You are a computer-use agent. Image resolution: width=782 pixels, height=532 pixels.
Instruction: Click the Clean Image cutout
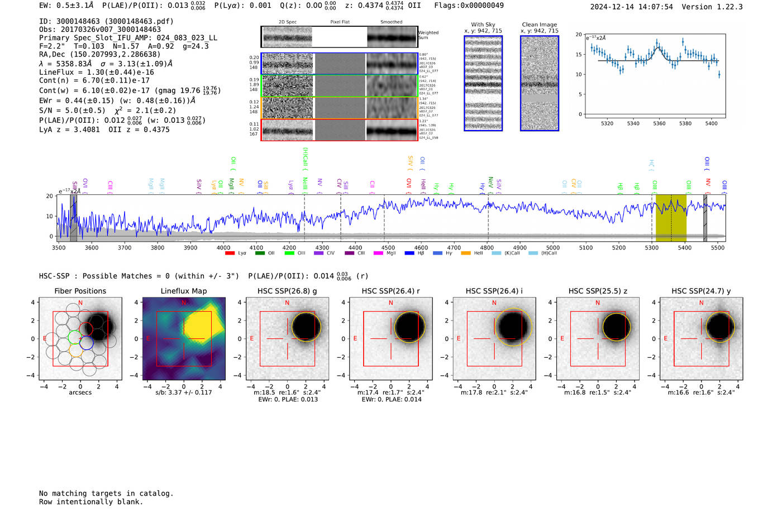tap(540, 83)
